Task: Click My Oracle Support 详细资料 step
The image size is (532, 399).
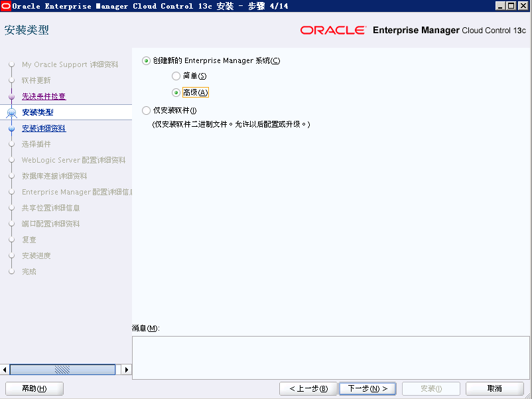Action: point(70,64)
